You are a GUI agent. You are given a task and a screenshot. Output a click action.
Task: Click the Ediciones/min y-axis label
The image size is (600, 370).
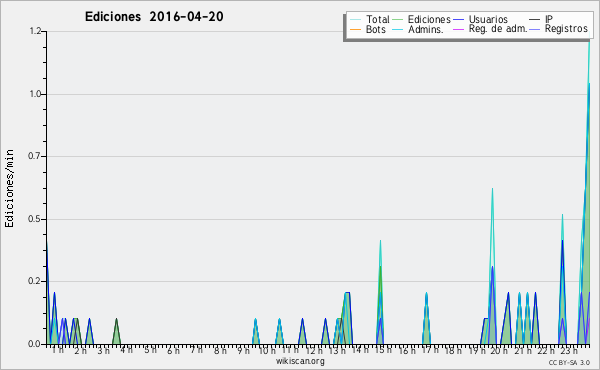point(9,188)
